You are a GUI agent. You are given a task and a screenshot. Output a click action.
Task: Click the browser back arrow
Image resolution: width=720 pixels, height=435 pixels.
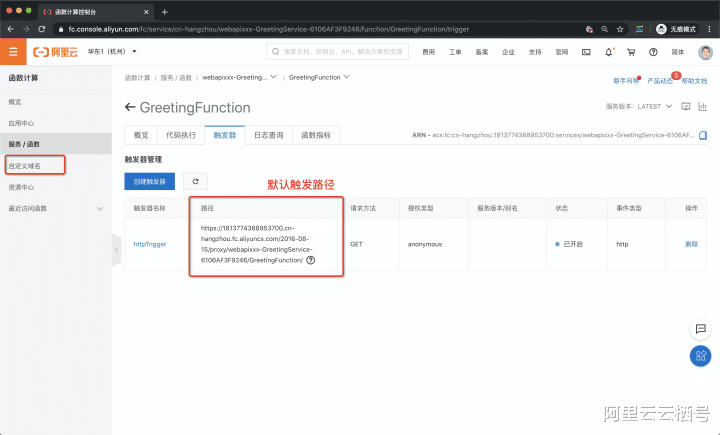[x=11, y=29]
